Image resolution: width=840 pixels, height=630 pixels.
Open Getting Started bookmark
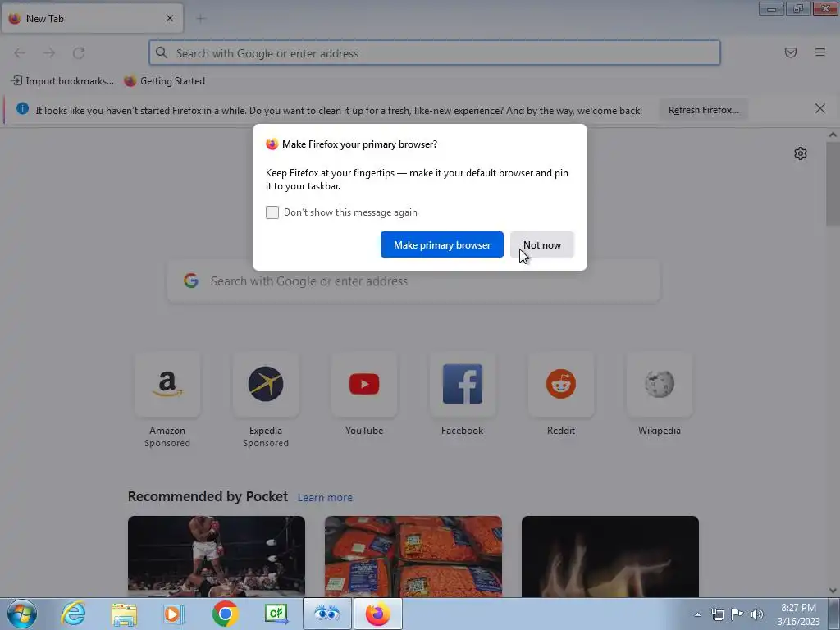tap(164, 81)
